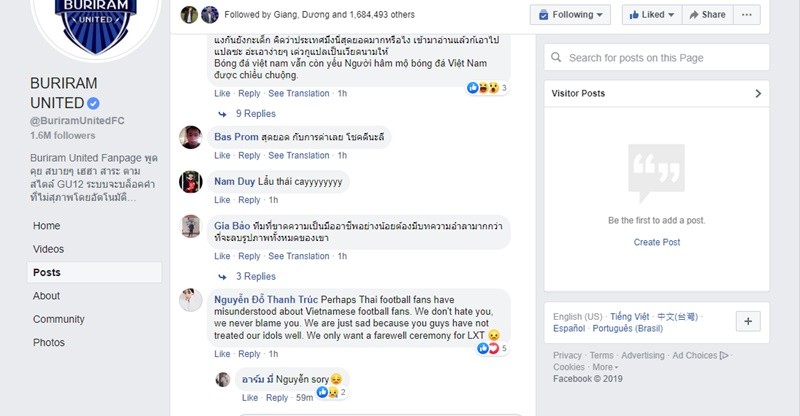Click the Share button
The width and height of the screenshot is (800, 416).
click(707, 15)
